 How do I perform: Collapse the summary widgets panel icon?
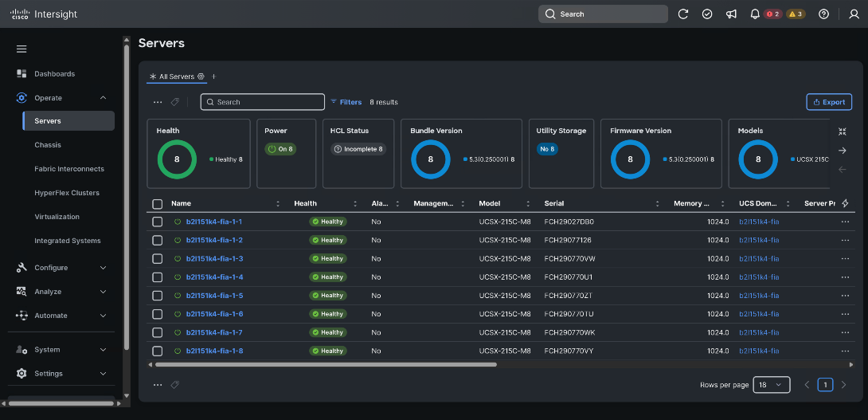point(843,131)
